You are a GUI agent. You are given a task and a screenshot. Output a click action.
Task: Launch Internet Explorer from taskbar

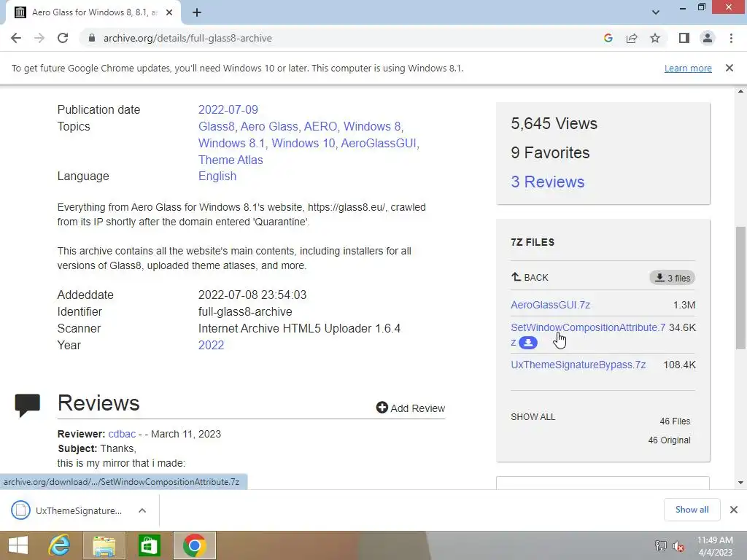tap(60, 545)
